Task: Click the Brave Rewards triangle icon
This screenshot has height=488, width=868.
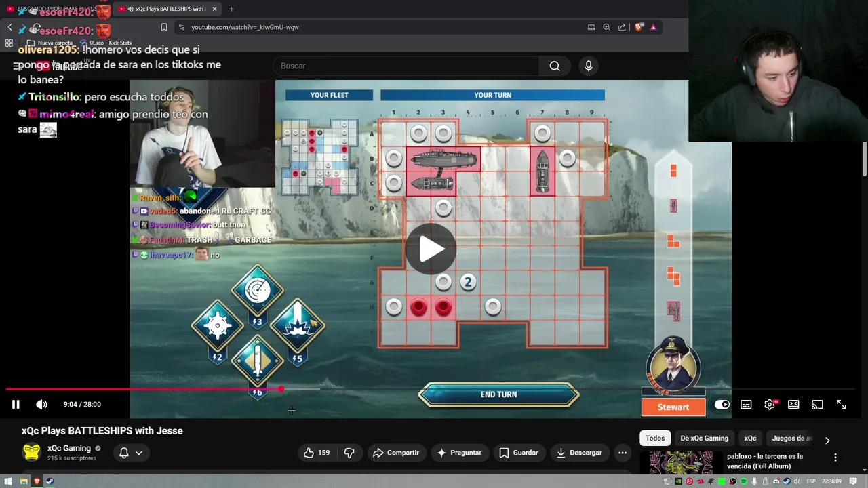Action: click(653, 27)
